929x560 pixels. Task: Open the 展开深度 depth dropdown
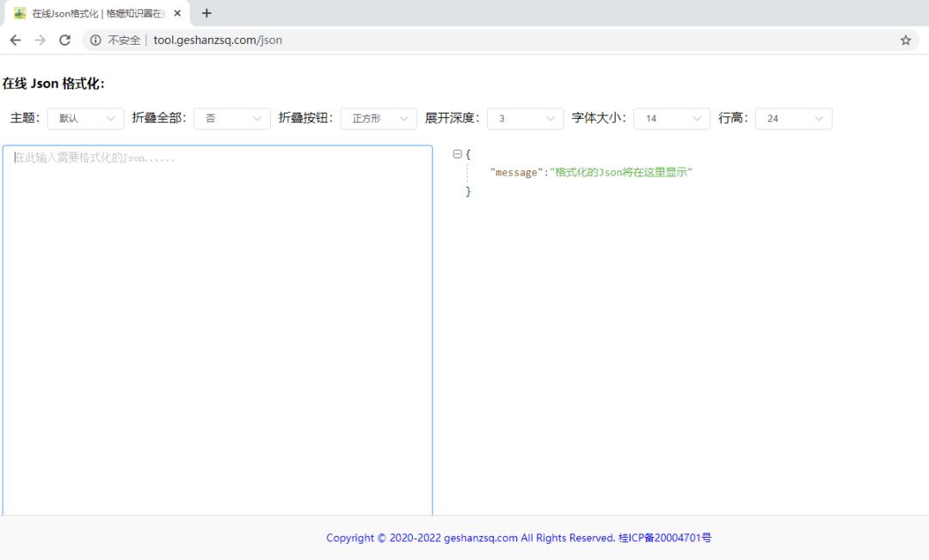(525, 118)
